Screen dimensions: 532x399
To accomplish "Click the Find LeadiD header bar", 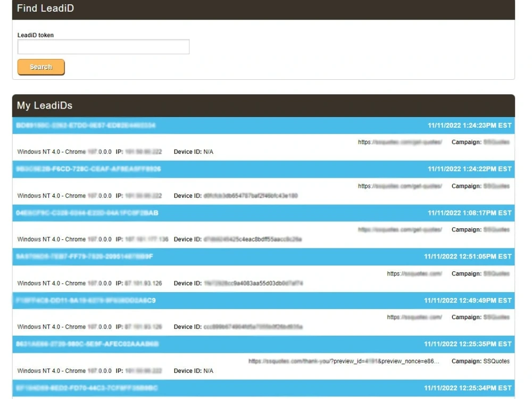I will tap(45, 8).
